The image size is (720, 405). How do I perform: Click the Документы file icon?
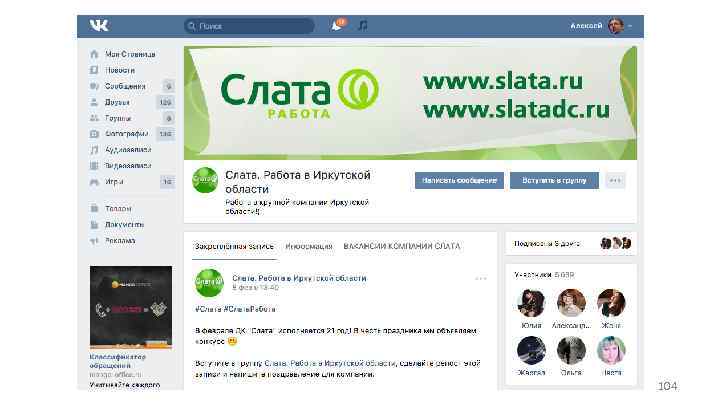click(x=94, y=225)
